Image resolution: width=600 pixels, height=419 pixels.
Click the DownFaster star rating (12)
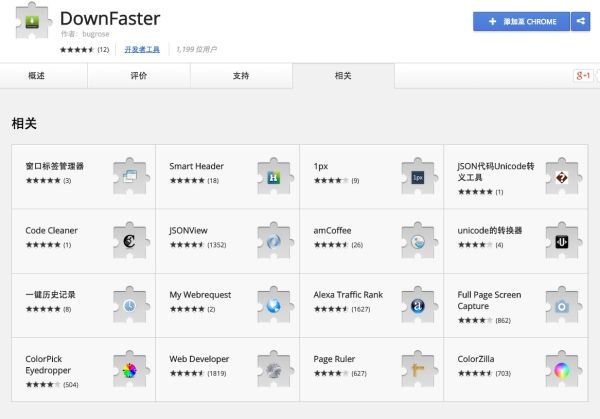[x=84, y=49]
